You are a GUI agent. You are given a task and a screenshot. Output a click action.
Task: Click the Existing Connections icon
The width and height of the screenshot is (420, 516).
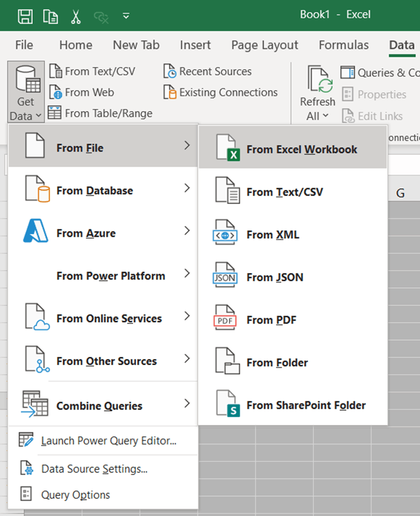pos(170,92)
